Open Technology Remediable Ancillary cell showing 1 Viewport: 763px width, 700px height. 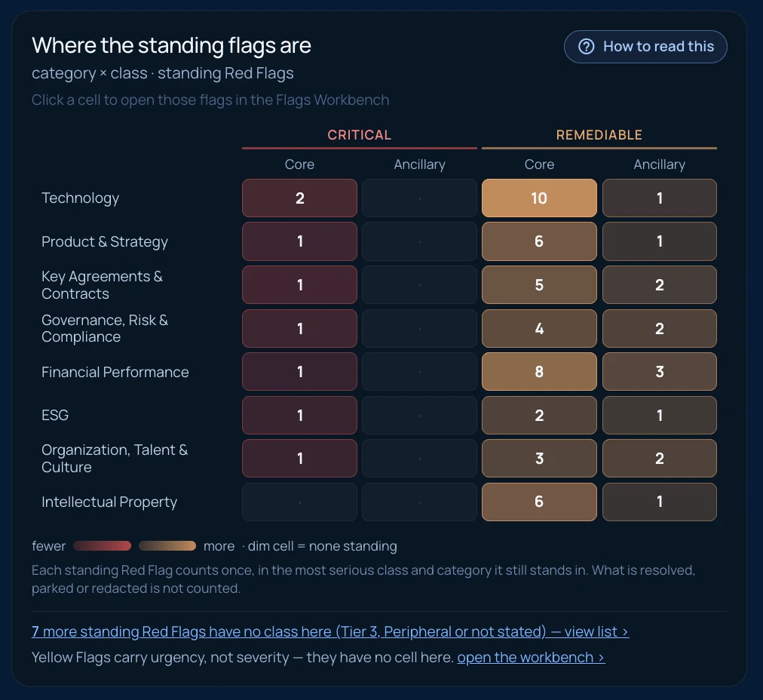point(660,198)
